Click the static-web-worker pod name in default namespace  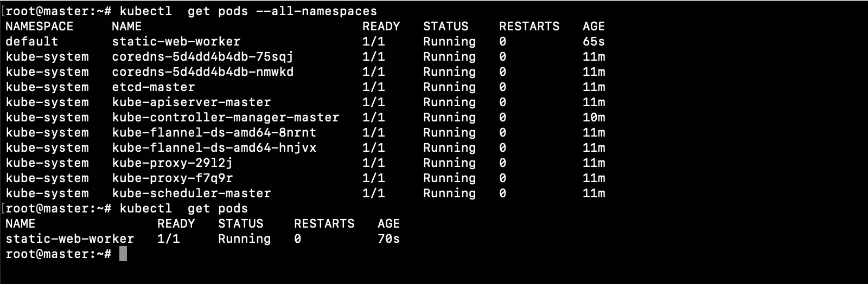click(176, 42)
